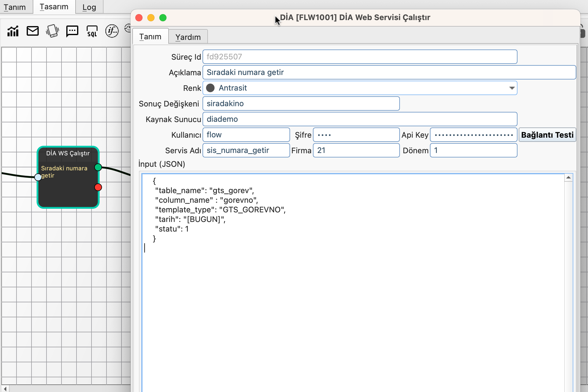Viewport: 588px width, 392px height.
Task: Select the rotating pages node icon
Action: (52, 31)
